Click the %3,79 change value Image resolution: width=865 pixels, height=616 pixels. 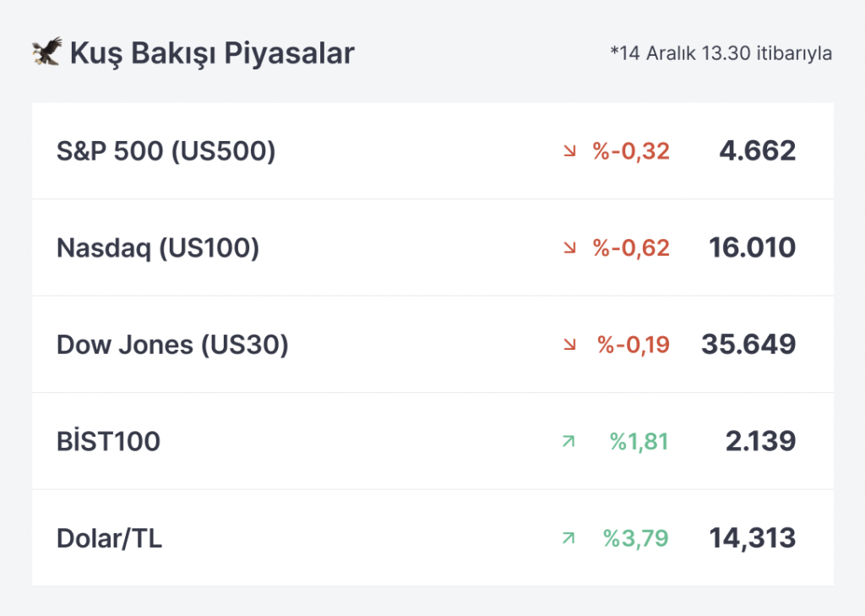point(636,538)
